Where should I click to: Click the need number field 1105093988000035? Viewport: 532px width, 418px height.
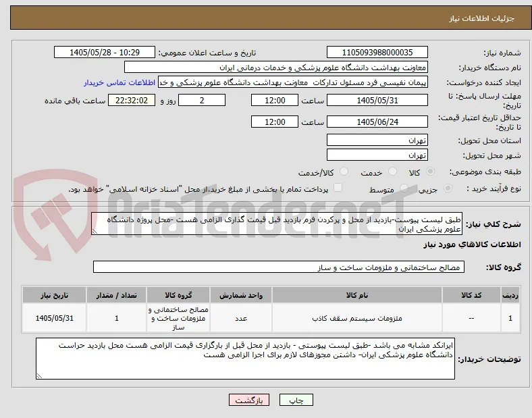(x=377, y=53)
